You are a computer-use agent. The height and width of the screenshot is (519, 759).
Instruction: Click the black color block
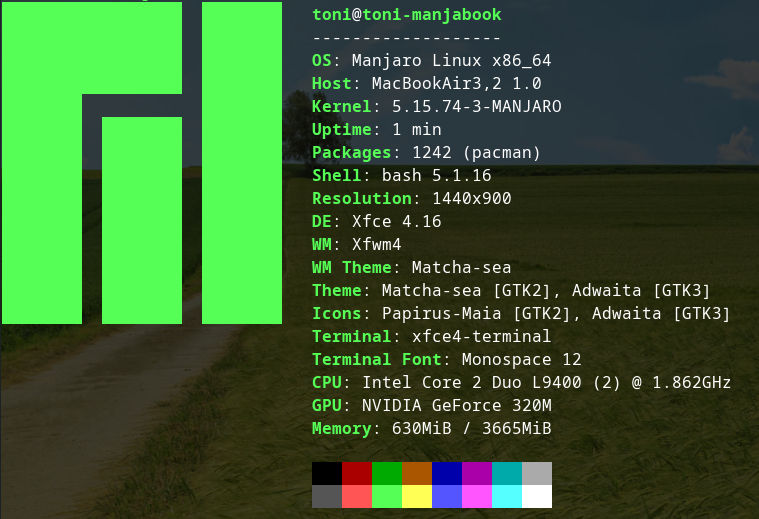(327, 473)
